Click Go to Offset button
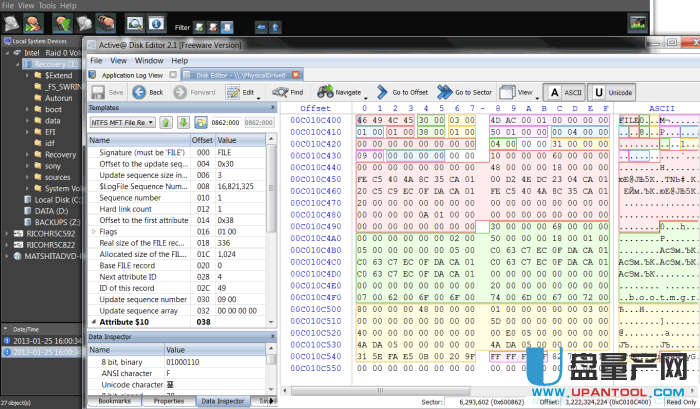The width and height of the screenshot is (700, 409). pyautogui.click(x=400, y=92)
